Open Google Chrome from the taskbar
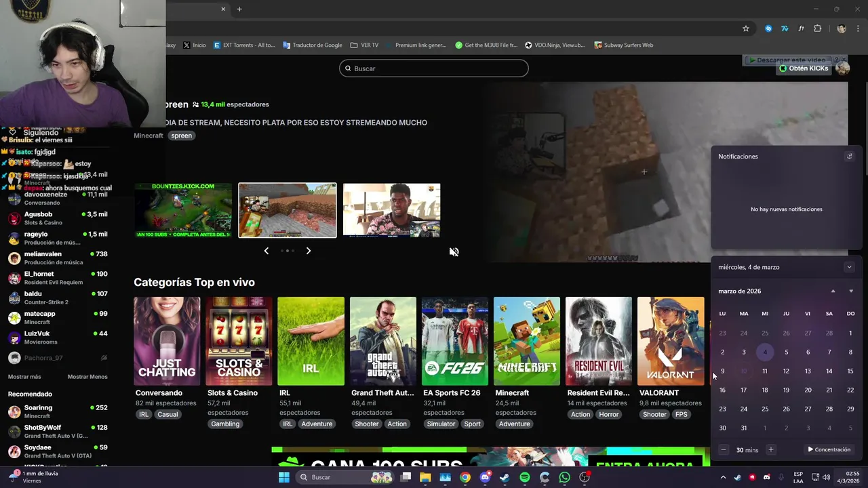This screenshot has height=488, width=868. [x=465, y=477]
